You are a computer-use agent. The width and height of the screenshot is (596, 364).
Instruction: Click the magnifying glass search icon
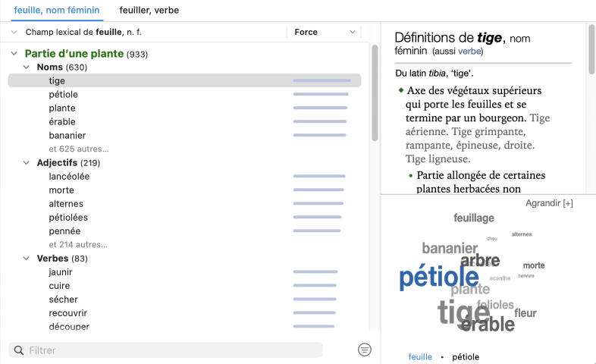(18, 350)
